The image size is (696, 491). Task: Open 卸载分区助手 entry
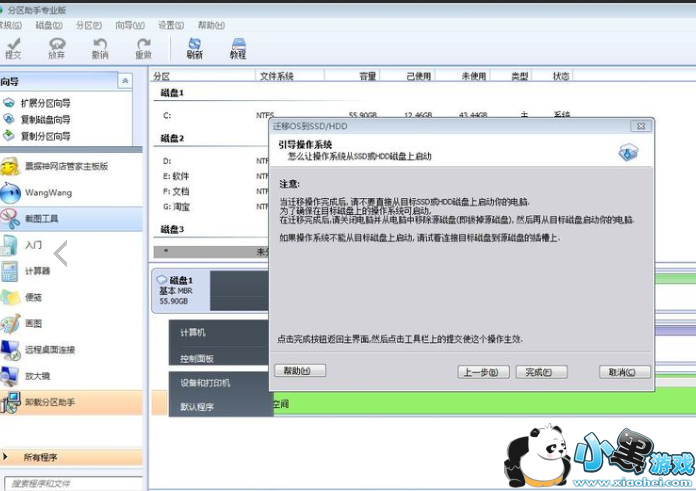point(71,402)
